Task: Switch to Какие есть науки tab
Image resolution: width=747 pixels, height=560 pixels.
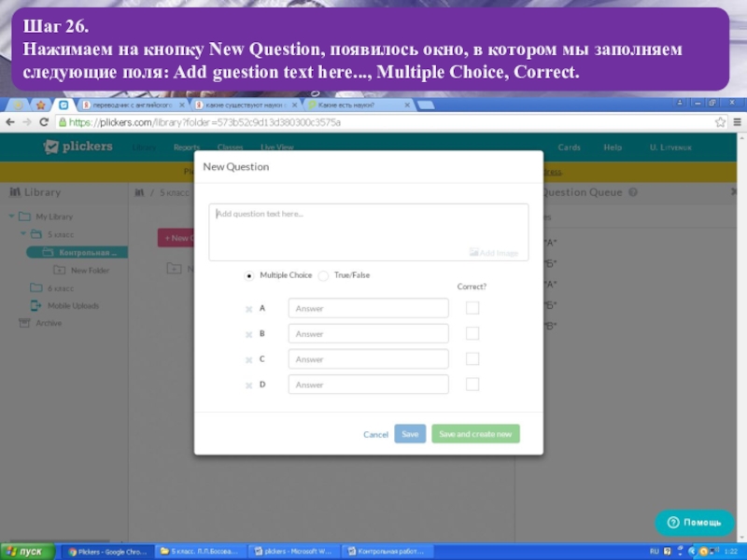Action: coord(359,105)
